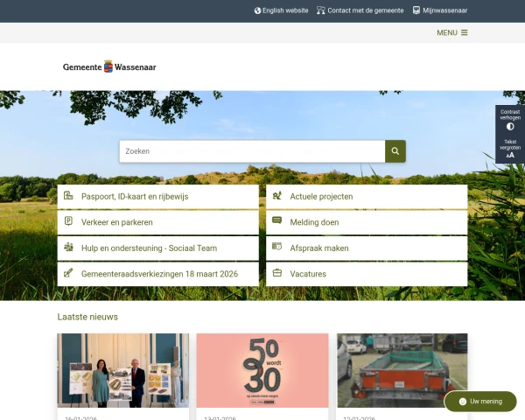
Task: Click the Laatste nieuws heading
Action: pyautogui.click(x=87, y=317)
